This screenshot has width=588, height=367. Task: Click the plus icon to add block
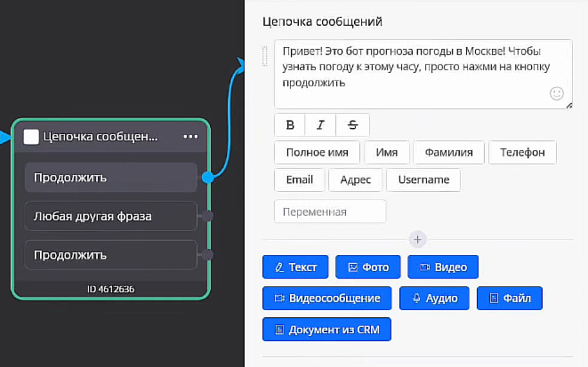tap(418, 239)
